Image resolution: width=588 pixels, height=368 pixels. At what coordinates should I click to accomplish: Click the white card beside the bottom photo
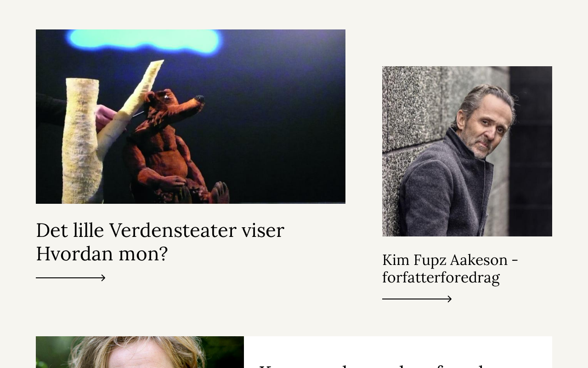point(398,352)
